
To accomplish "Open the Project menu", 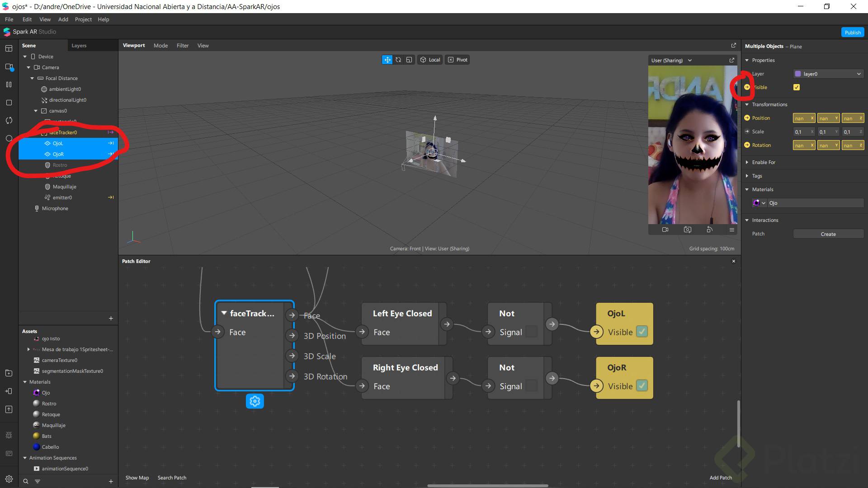I will click(x=83, y=19).
